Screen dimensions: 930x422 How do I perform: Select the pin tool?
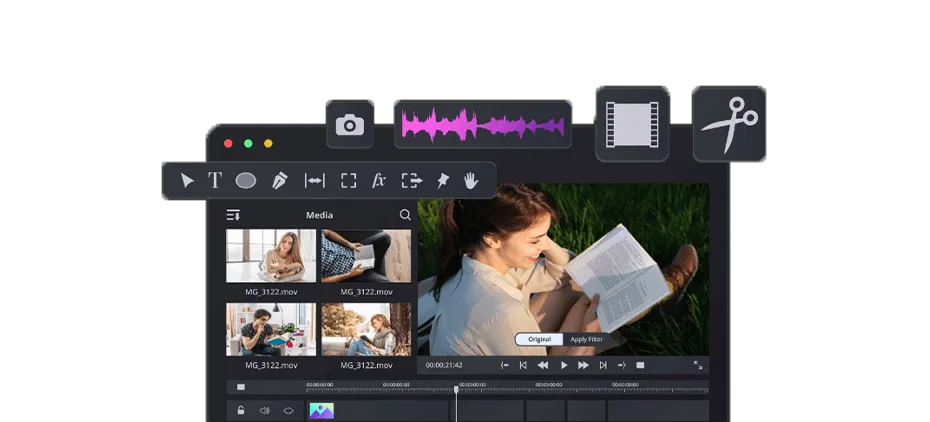coord(442,181)
